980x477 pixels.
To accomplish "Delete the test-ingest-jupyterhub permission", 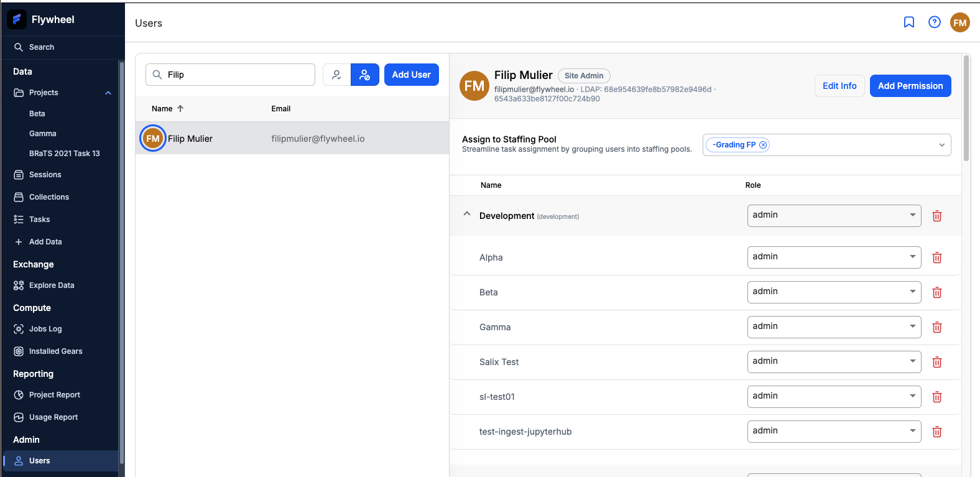I will [937, 432].
